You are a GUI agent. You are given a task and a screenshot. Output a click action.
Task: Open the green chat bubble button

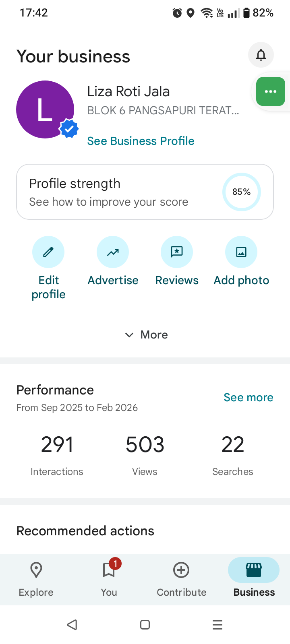point(271,91)
